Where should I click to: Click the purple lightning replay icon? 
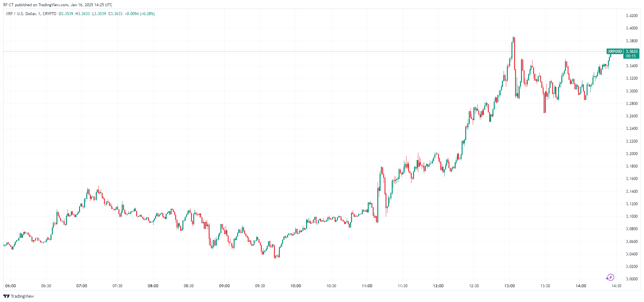tap(610, 277)
